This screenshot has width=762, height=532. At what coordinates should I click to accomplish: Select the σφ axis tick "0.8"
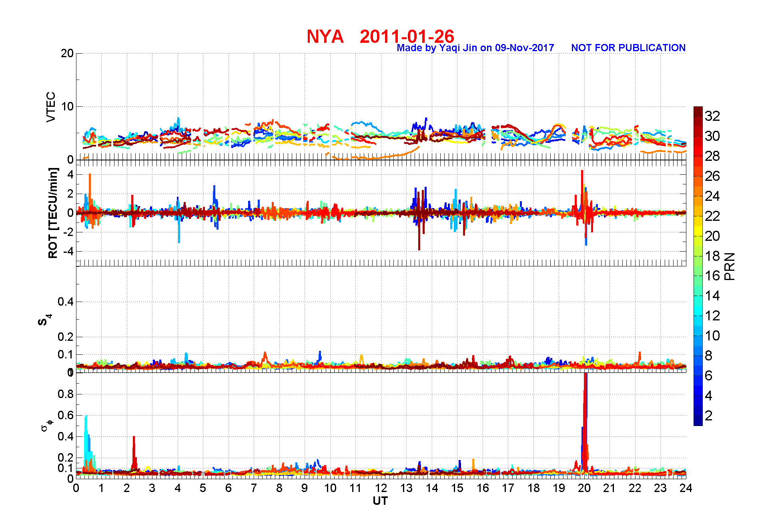pyautogui.click(x=66, y=394)
